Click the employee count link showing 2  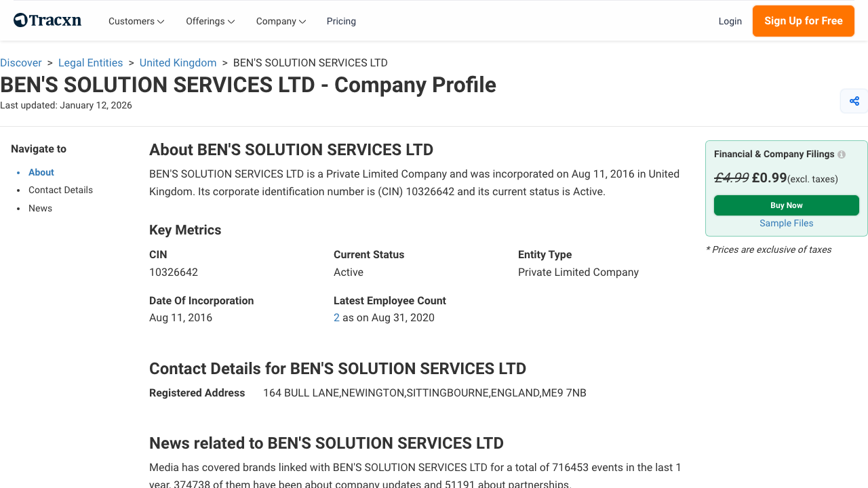click(x=336, y=317)
